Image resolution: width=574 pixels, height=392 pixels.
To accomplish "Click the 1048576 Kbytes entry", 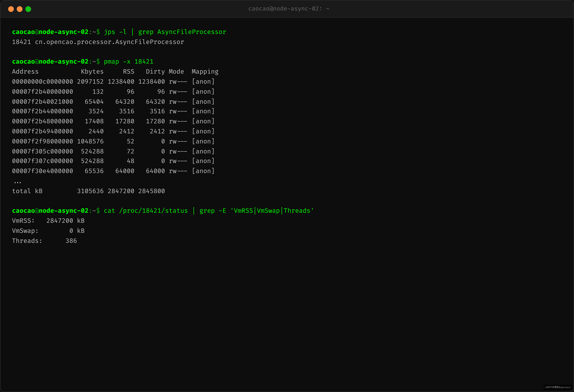I will (90, 141).
